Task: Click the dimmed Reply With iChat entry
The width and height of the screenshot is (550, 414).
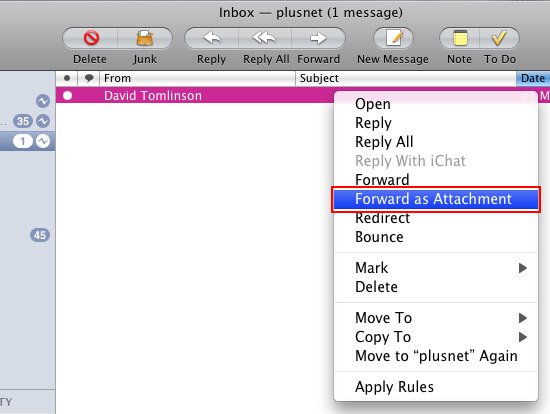Action: [x=436, y=161]
